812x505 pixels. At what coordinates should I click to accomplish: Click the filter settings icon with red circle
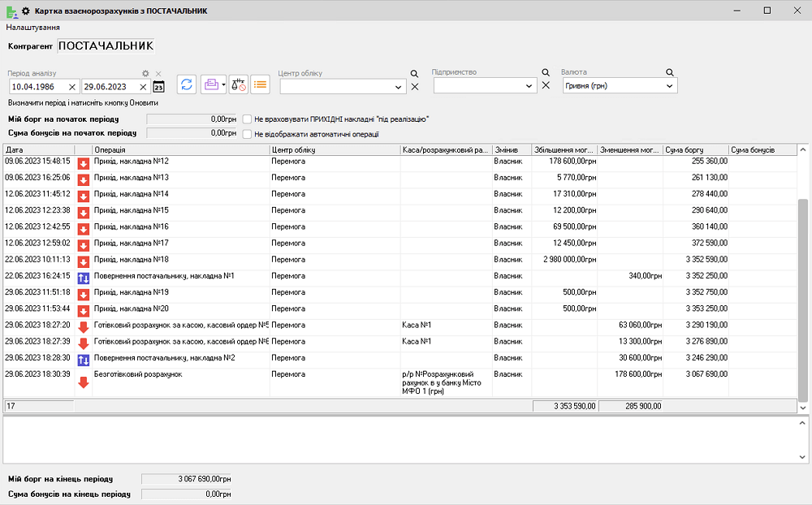click(x=238, y=84)
